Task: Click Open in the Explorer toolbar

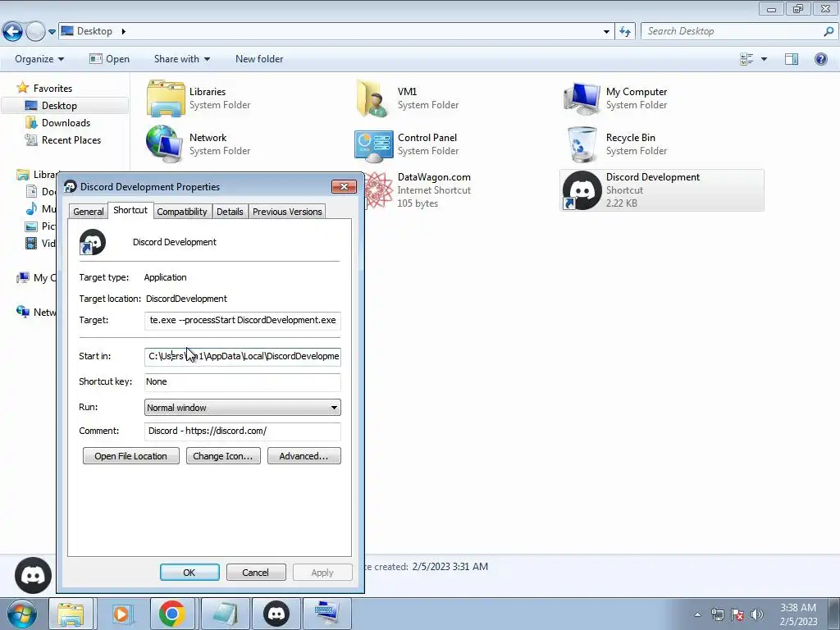Action: 110,59
